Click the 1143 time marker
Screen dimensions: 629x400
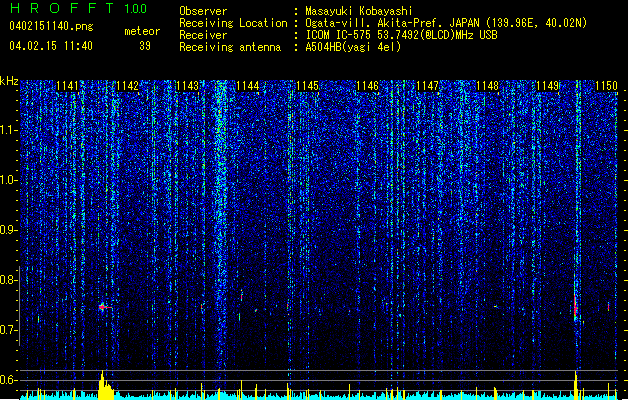[187, 86]
